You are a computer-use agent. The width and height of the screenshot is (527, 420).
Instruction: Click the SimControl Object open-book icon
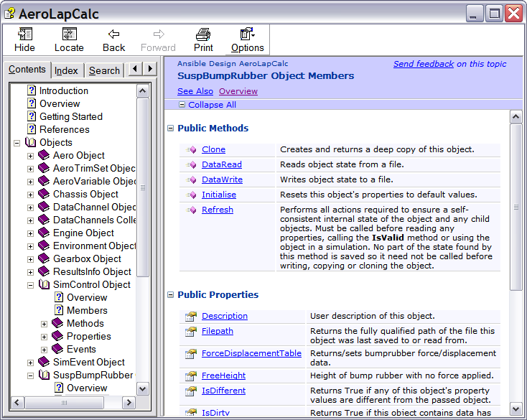[x=44, y=284]
